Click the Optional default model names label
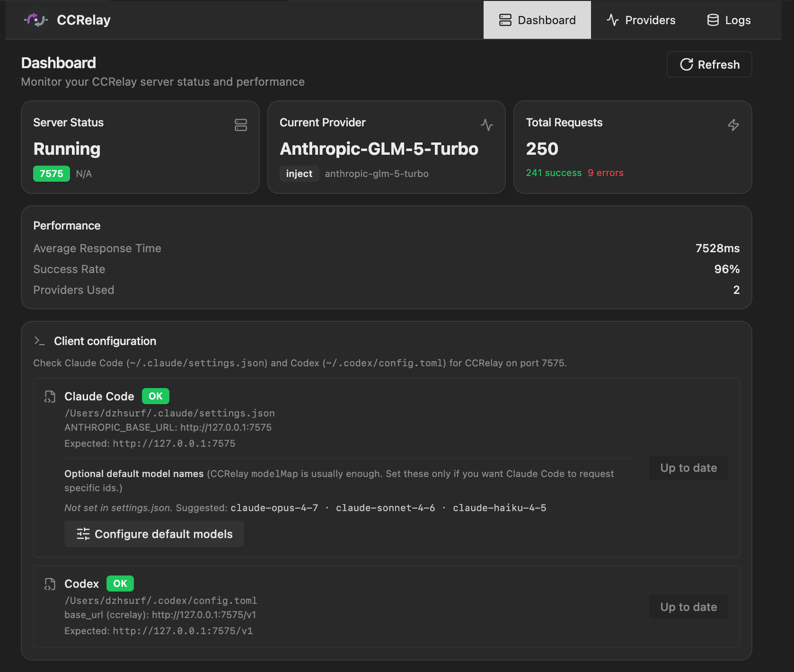Viewport: 794px width, 672px height. (x=134, y=474)
